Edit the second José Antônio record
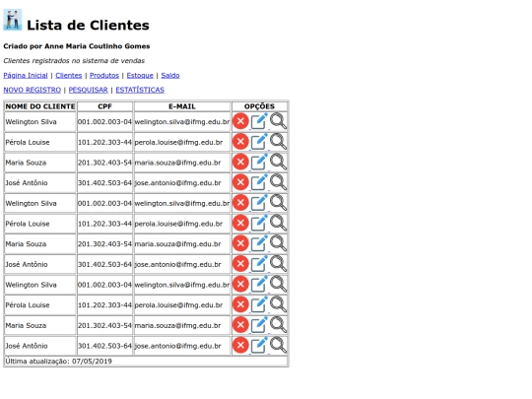The height and width of the screenshot is (399, 532). coord(259,264)
